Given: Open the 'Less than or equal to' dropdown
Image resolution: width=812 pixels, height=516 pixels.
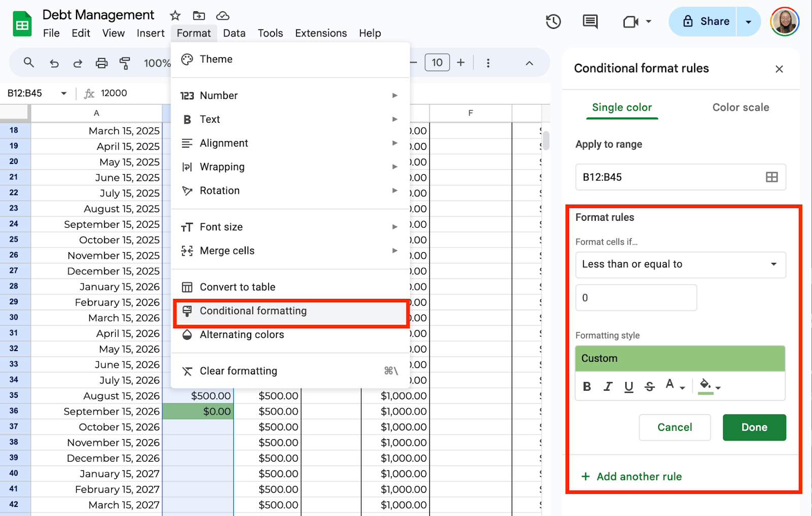Looking at the screenshot, I should click(x=680, y=264).
